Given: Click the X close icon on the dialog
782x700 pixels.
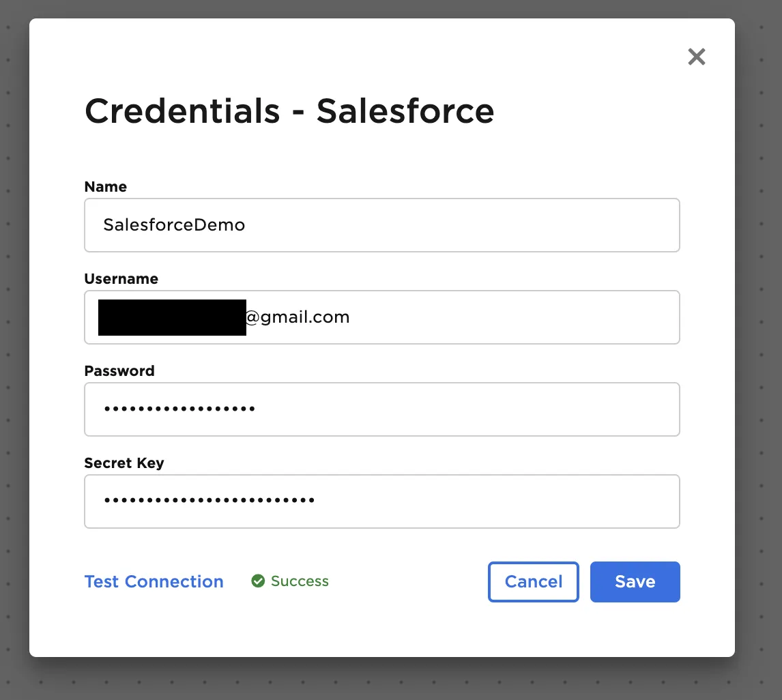Looking at the screenshot, I should (x=696, y=57).
